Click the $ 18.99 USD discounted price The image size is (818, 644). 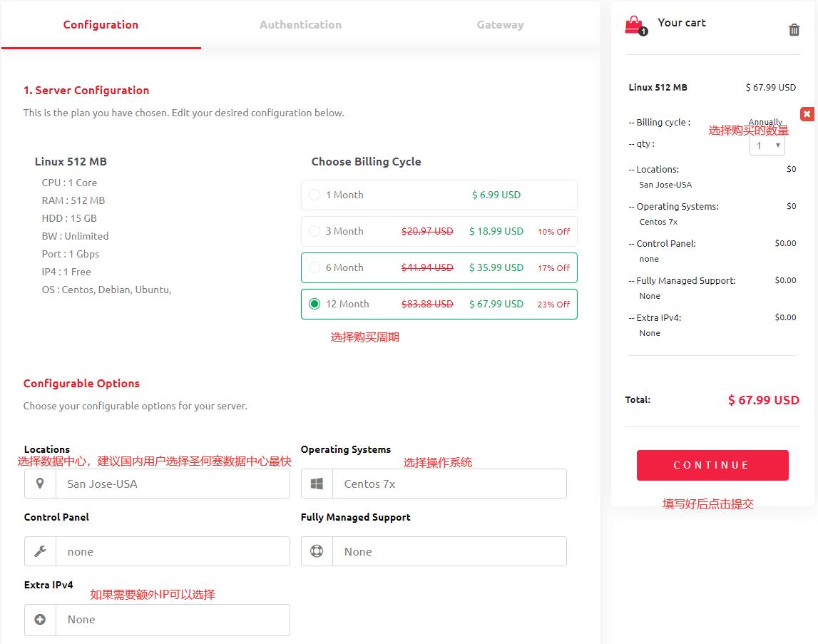coord(496,231)
